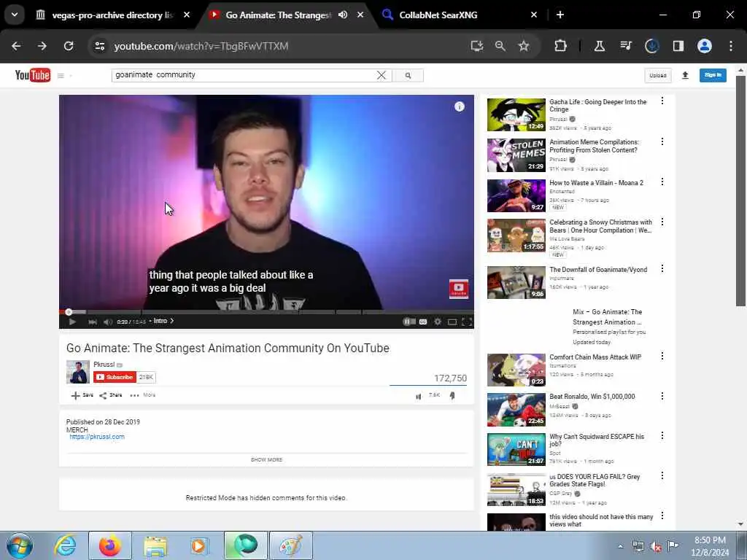The width and height of the screenshot is (747, 560).
Task: Open Firefox from the taskbar
Action: tap(110, 545)
